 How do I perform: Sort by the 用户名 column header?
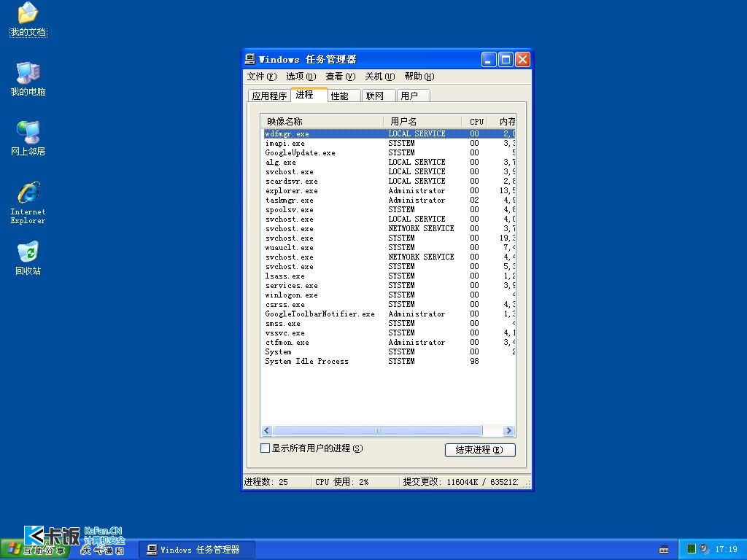pos(422,122)
